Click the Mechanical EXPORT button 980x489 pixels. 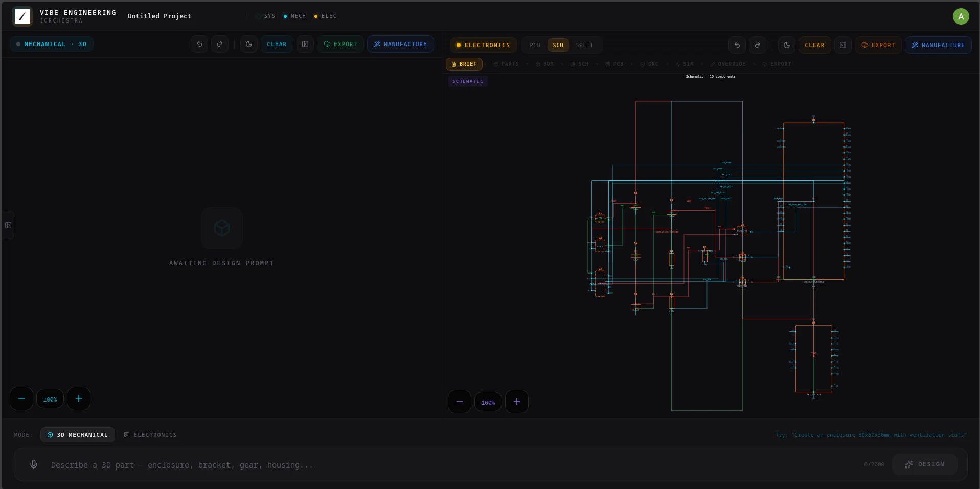(340, 44)
